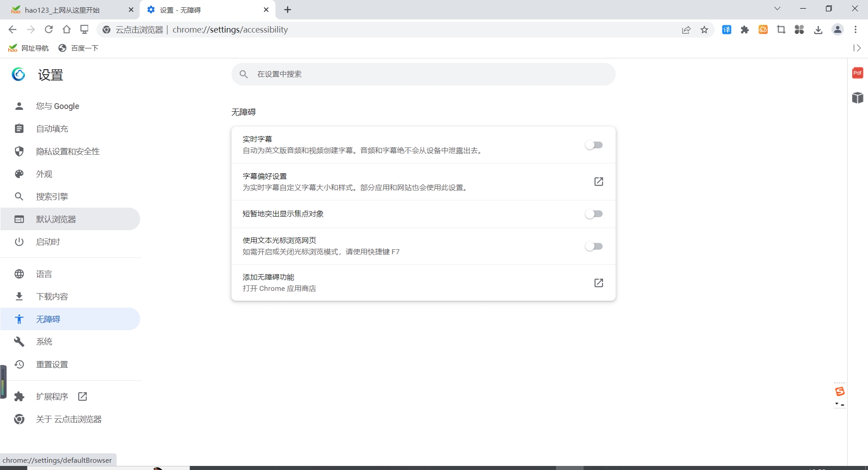The height and width of the screenshot is (470, 868).
Task: Open 下载内容 settings section
Action: [70, 296]
